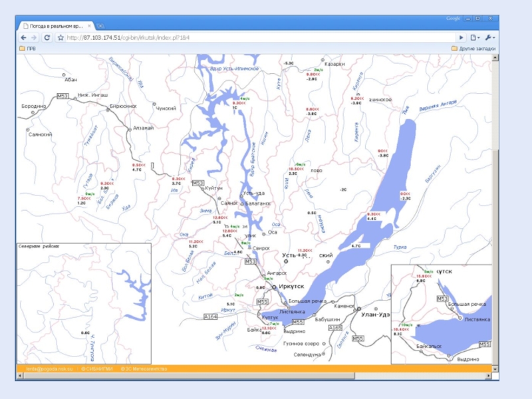This screenshot has height=399, width=532.
Task: Click the 'Баргузин' river label
Action: (x=433, y=174)
